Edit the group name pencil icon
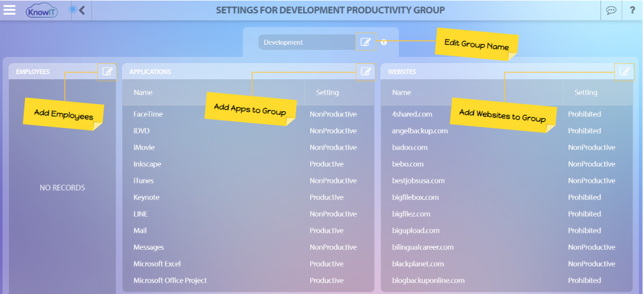Screen dimensions: 644x294 coord(366,42)
